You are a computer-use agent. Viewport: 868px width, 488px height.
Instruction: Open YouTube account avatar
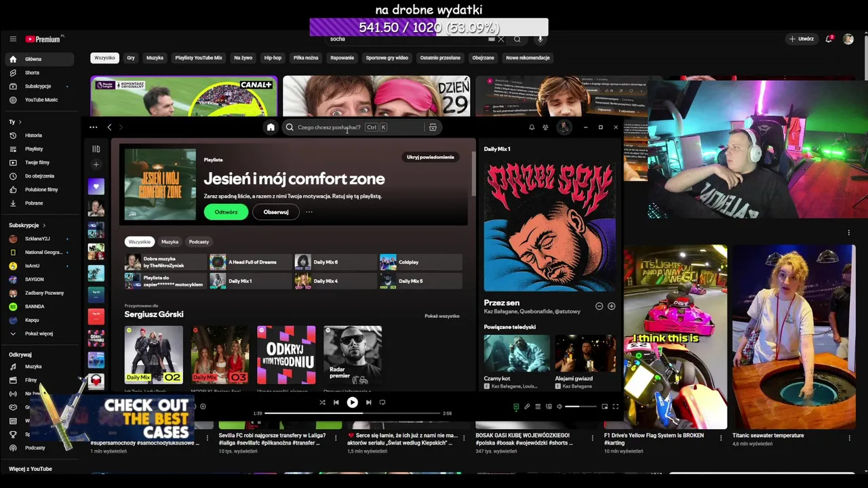848,39
